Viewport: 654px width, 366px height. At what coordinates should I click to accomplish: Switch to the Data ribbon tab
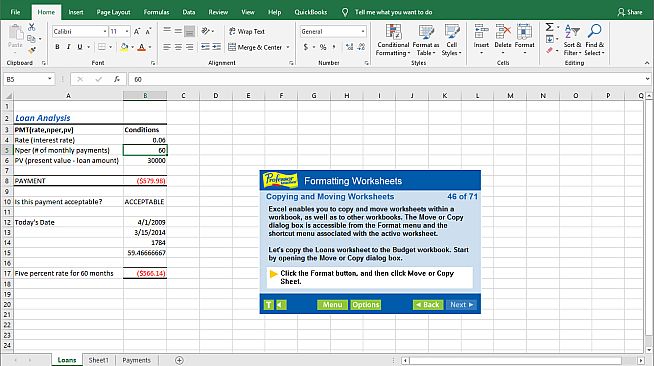tap(189, 12)
